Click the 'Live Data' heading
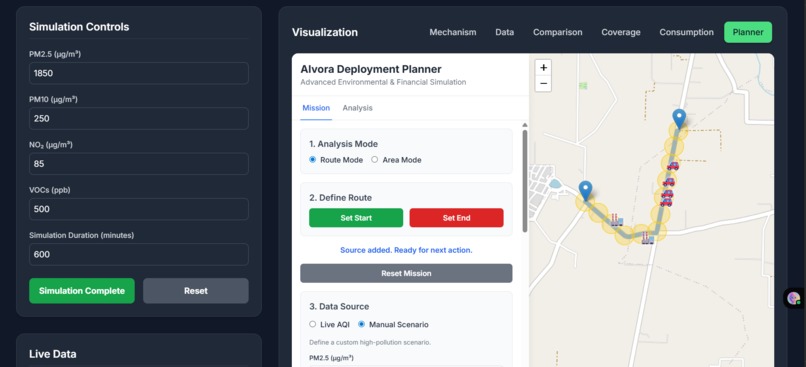Viewport: 806px width, 367px height. (52, 354)
